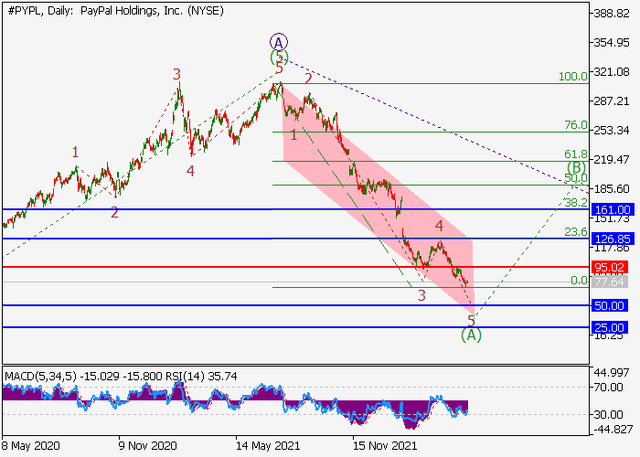Screen dimensions: 640x457
Task: Click the 23.6 Fibonacci retracement label
Action: click(x=574, y=232)
